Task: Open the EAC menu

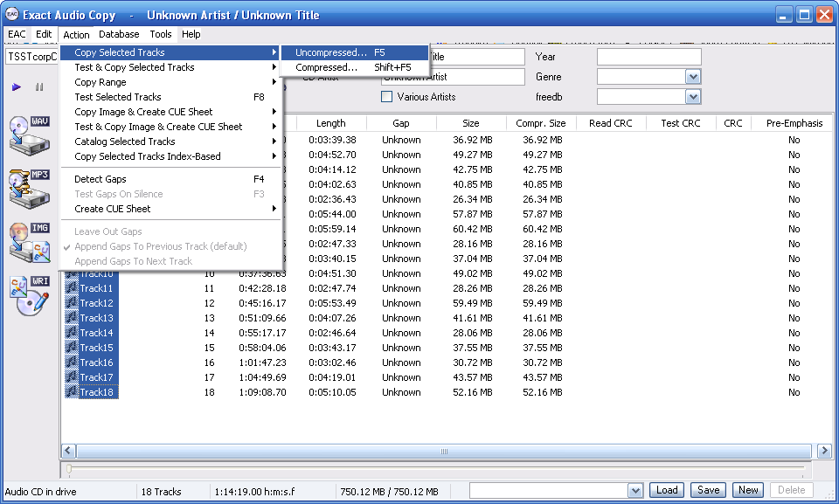Action: 17,34
